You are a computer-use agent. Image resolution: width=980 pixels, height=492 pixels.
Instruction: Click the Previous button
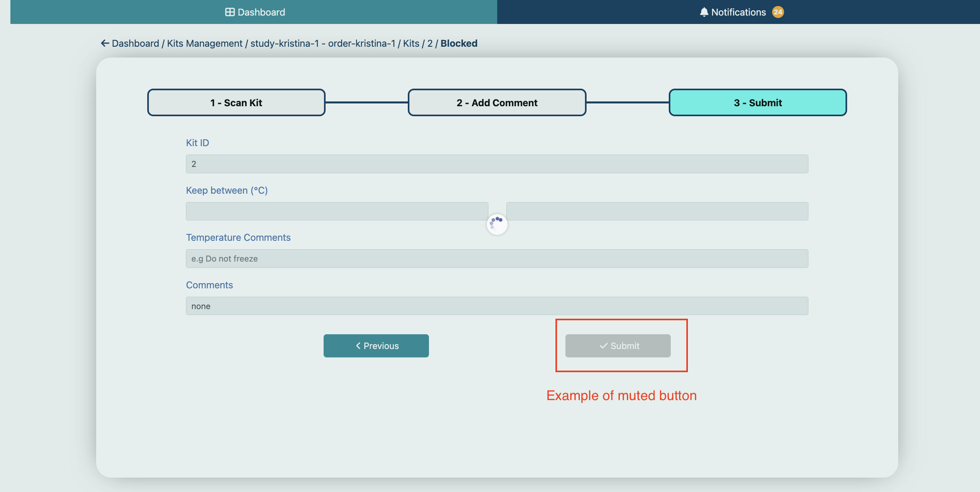point(376,346)
